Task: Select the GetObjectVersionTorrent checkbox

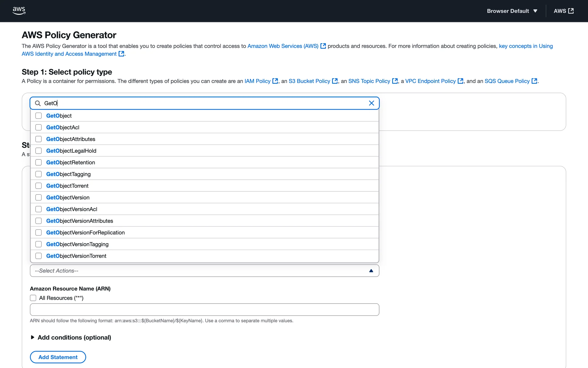Action: click(39, 256)
